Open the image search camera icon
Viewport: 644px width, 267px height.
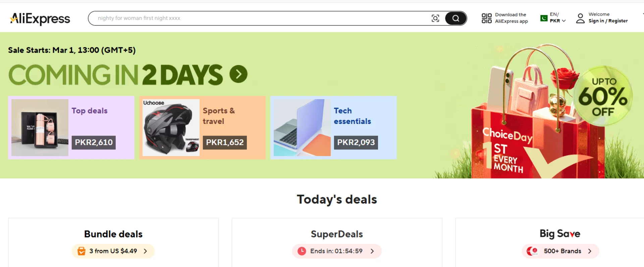[435, 18]
